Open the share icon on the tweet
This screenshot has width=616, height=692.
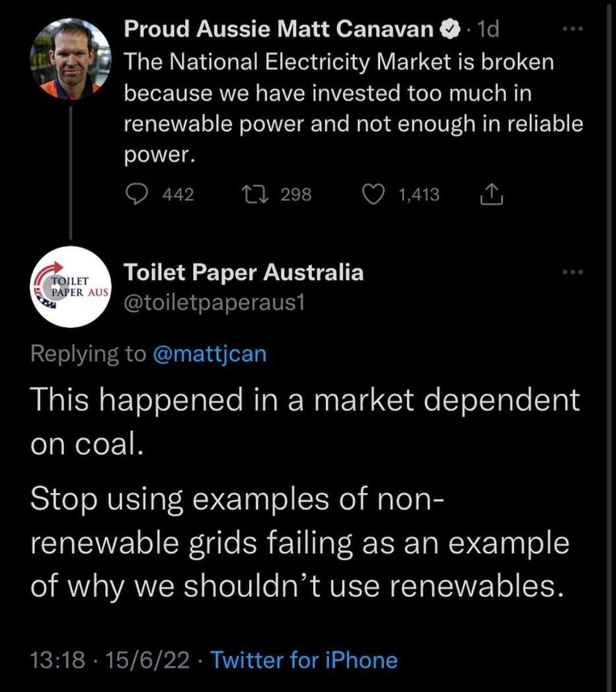pyautogui.click(x=492, y=194)
